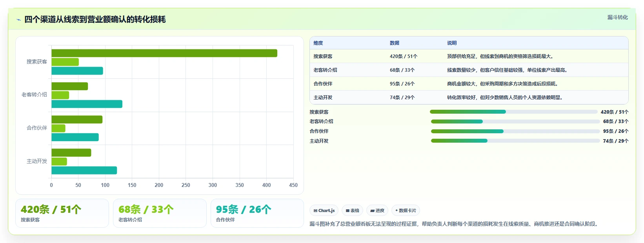Select the 进度 chip
Image resolution: width=644 pixels, height=243 pixels.
pos(377,210)
